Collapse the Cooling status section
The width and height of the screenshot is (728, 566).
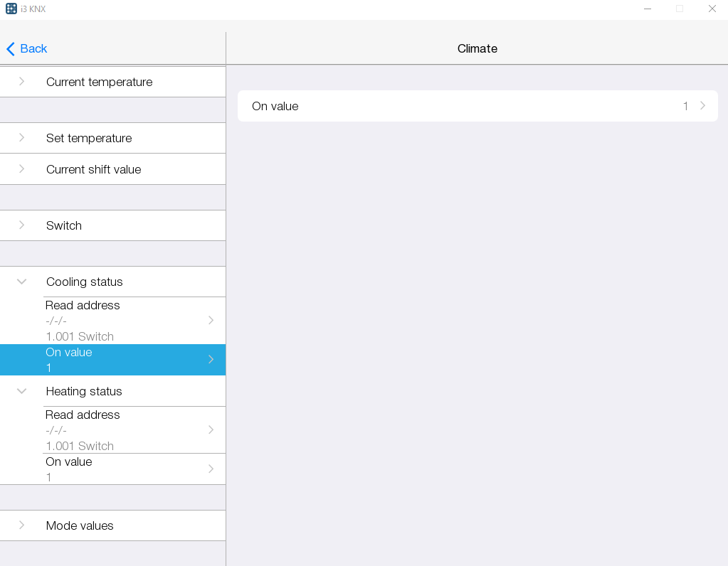pos(22,282)
